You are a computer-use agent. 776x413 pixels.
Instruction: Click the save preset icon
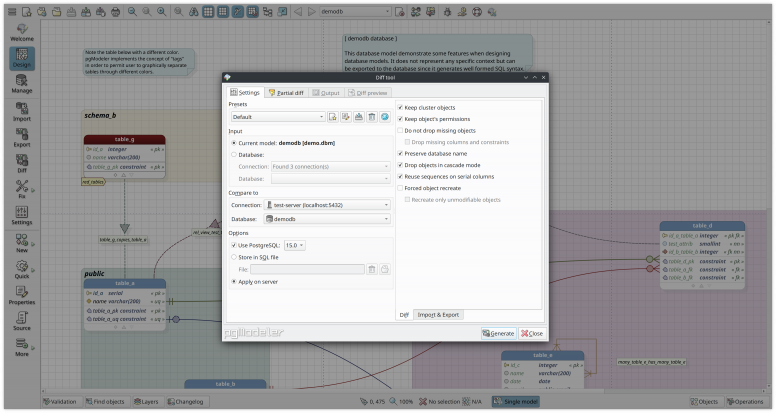pos(358,117)
